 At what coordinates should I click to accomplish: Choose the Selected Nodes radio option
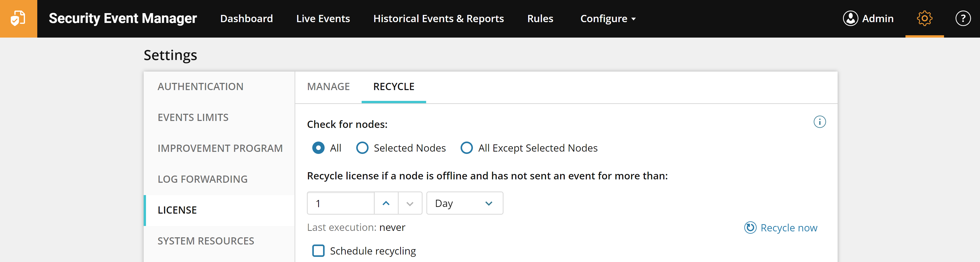click(362, 148)
